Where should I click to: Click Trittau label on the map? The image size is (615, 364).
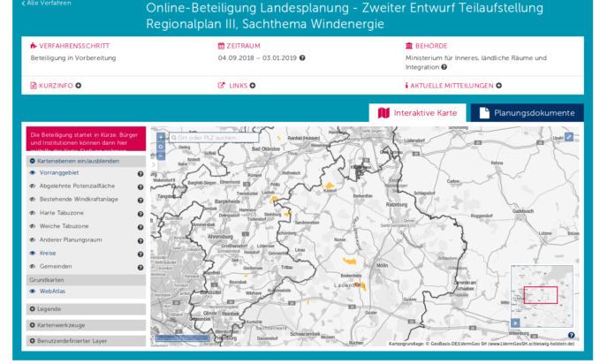[286, 267]
